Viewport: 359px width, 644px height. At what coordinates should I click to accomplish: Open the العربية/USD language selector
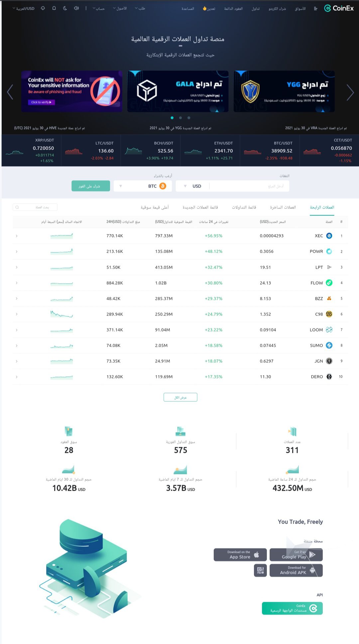coord(24,9)
